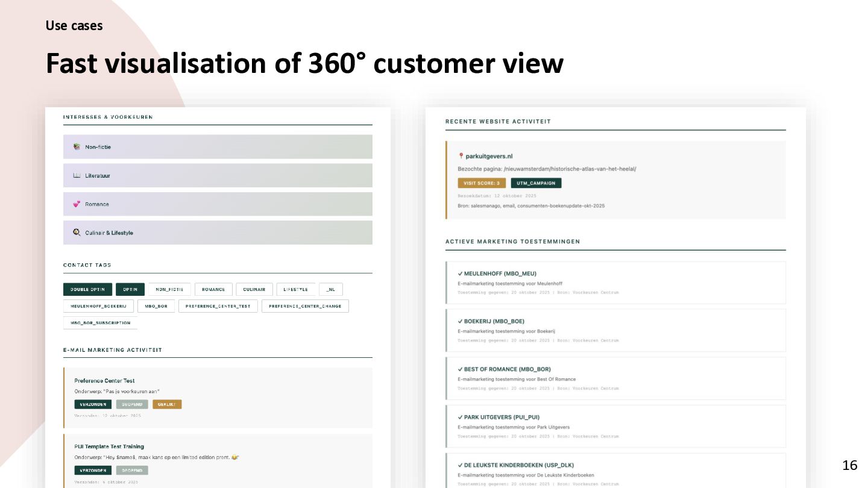Viewport: 868px width, 488px height.
Task: Click the UTM_CAMPAIGN badge
Action: click(x=536, y=183)
